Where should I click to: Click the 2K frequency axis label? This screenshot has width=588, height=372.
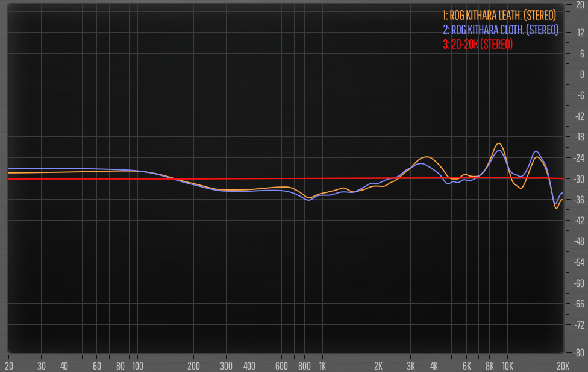click(x=378, y=366)
